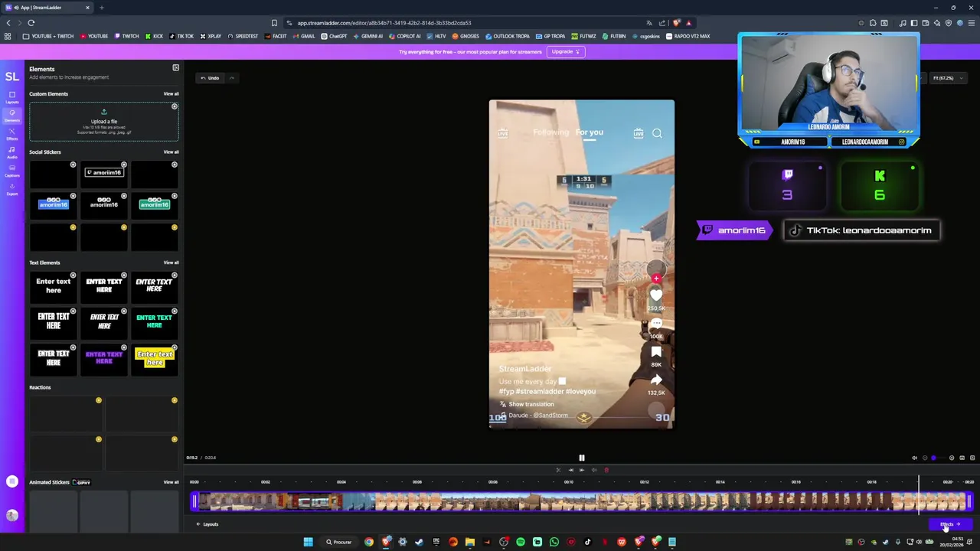Upload a file to Custom Elements
Image resolution: width=980 pixels, height=551 pixels.
(104, 122)
